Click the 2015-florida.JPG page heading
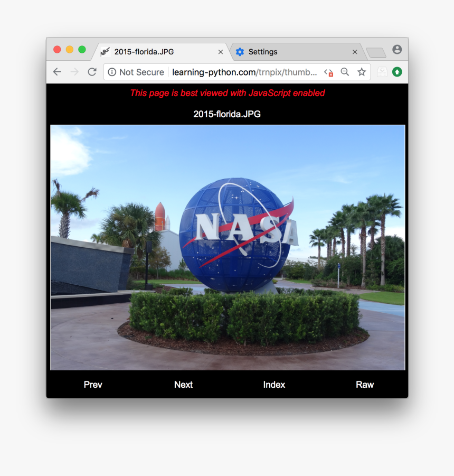Screen dimensions: 454x476 [x=227, y=114]
